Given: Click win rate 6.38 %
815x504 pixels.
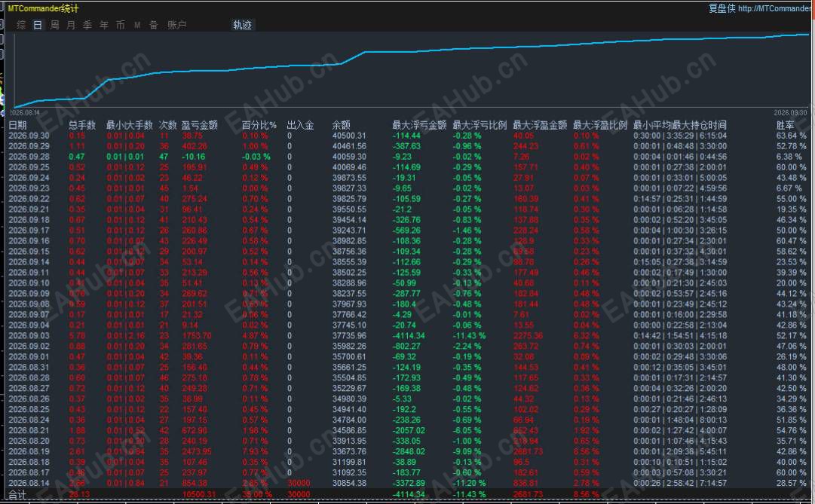Looking at the screenshot, I should [x=789, y=157].
